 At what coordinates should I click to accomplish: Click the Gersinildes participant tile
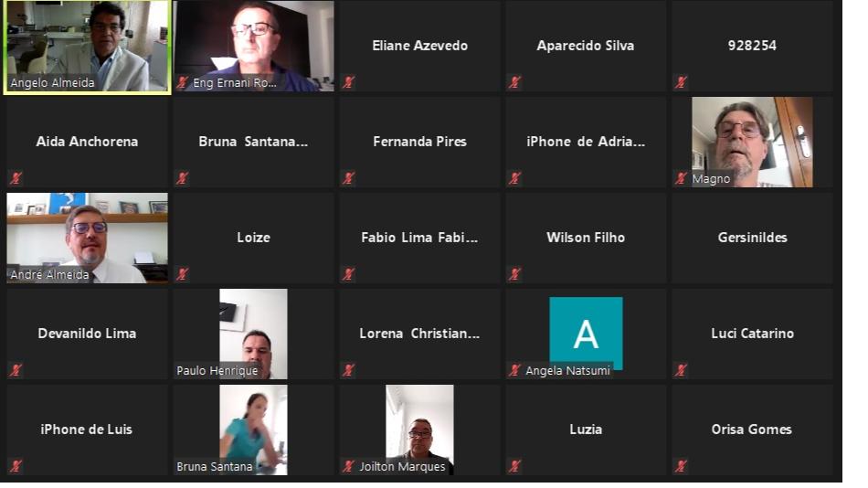point(752,238)
